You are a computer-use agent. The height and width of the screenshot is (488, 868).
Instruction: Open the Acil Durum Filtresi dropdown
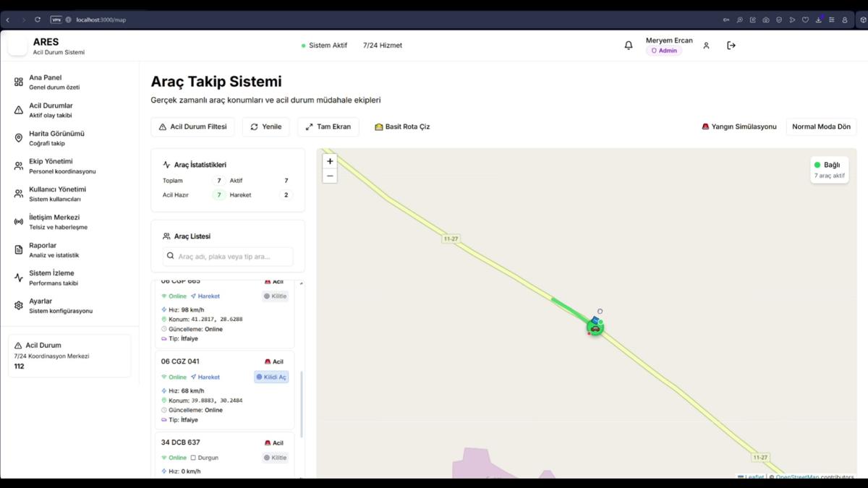pyautogui.click(x=192, y=127)
